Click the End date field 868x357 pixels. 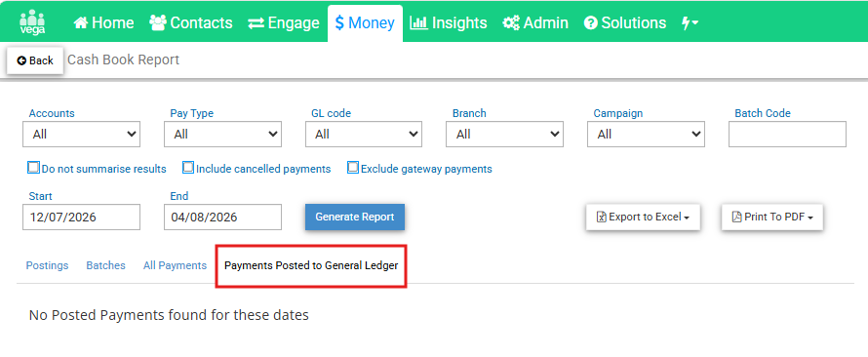pyautogui.click(x=222, y=217)
